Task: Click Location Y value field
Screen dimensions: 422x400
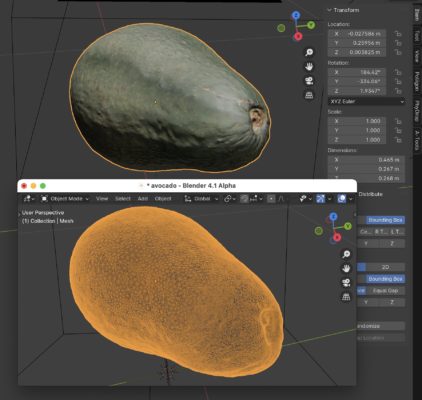Action: [357, 43]
